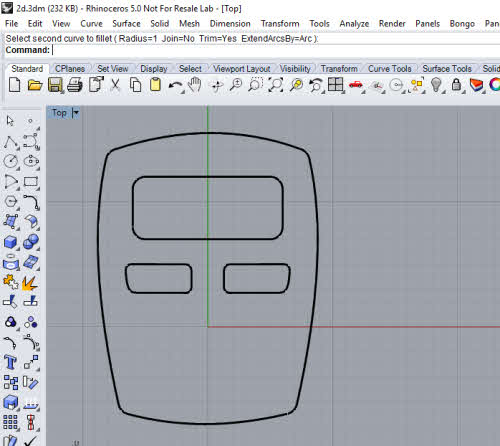The width and height of the screenshot is (500, 446).
Task: Choose the Rectangle tool in sidebar
Action: (31, 182)
